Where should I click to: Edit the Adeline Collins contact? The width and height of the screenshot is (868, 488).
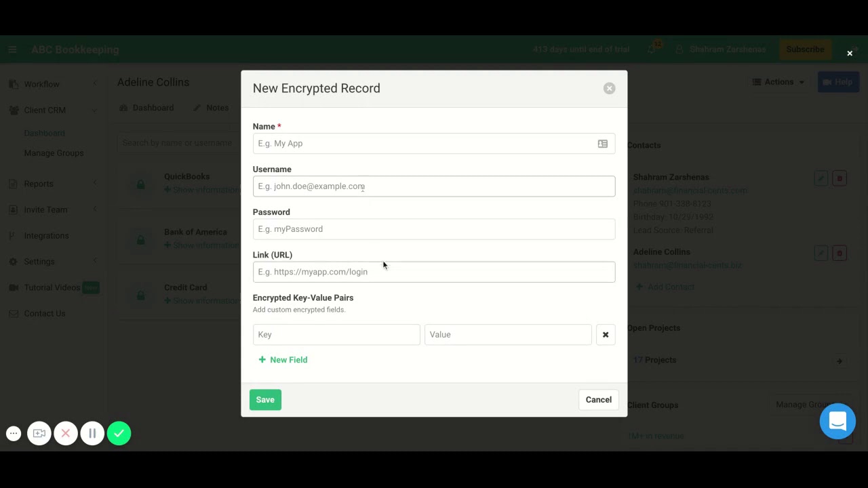(821, 253)
